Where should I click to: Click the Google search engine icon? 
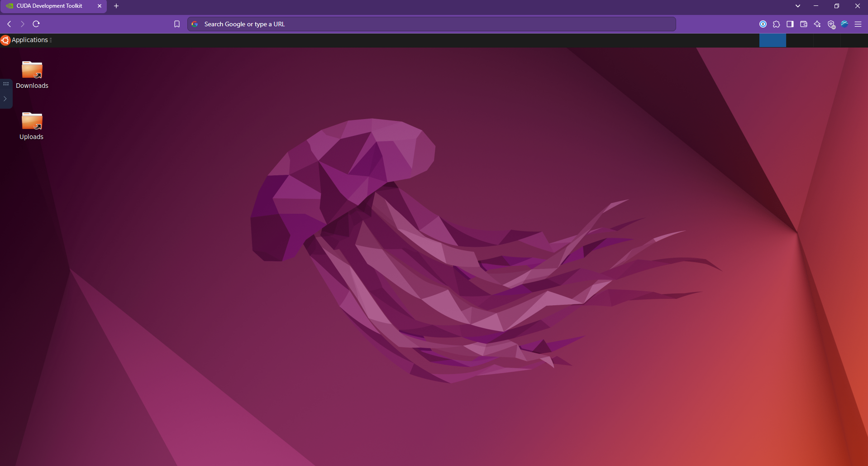click(195, 24)
